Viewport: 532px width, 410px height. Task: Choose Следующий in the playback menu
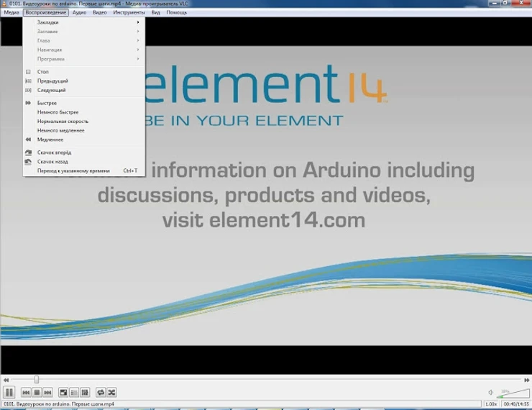coord(84,90)
